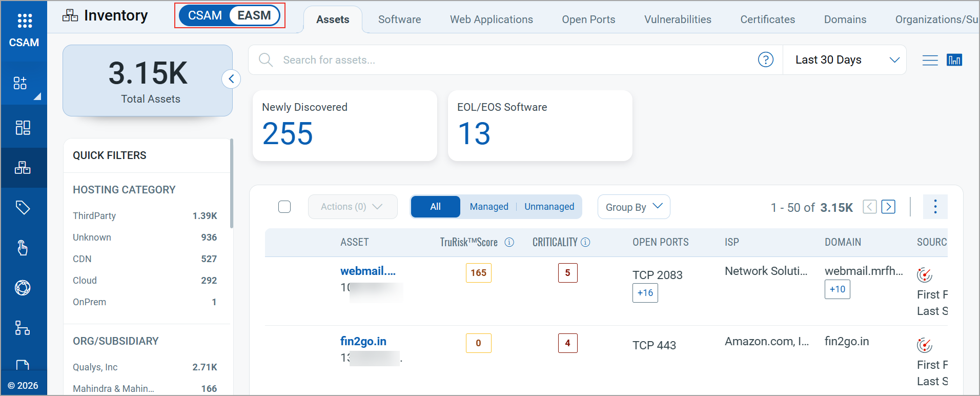Click the search help question mark icon
980x396 pixels.
click(765, 60)
